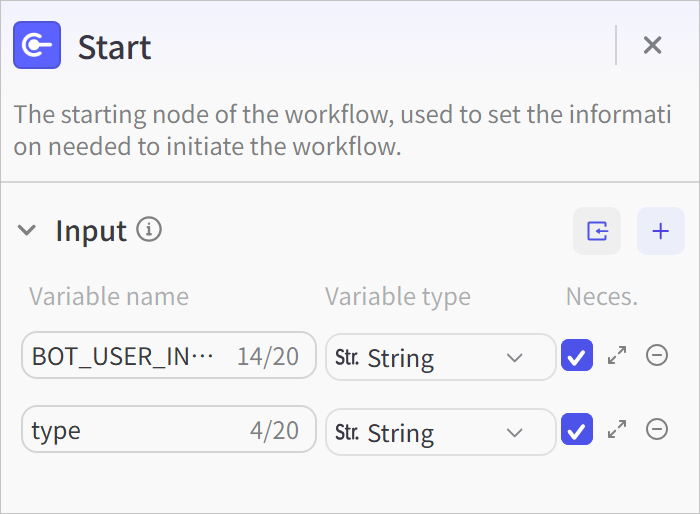Click the Variable type column header
700x514 pixels.
(397, 296)
